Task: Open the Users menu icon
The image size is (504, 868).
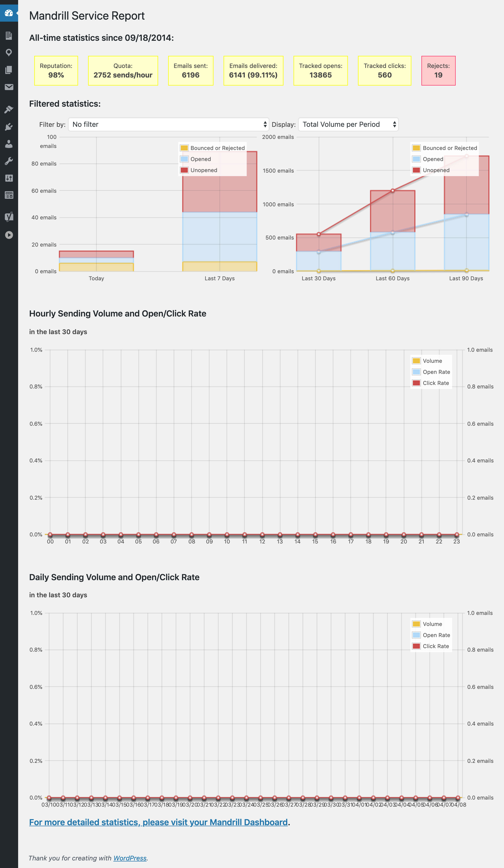Action: pyautogui.click(x=9, y=144)
